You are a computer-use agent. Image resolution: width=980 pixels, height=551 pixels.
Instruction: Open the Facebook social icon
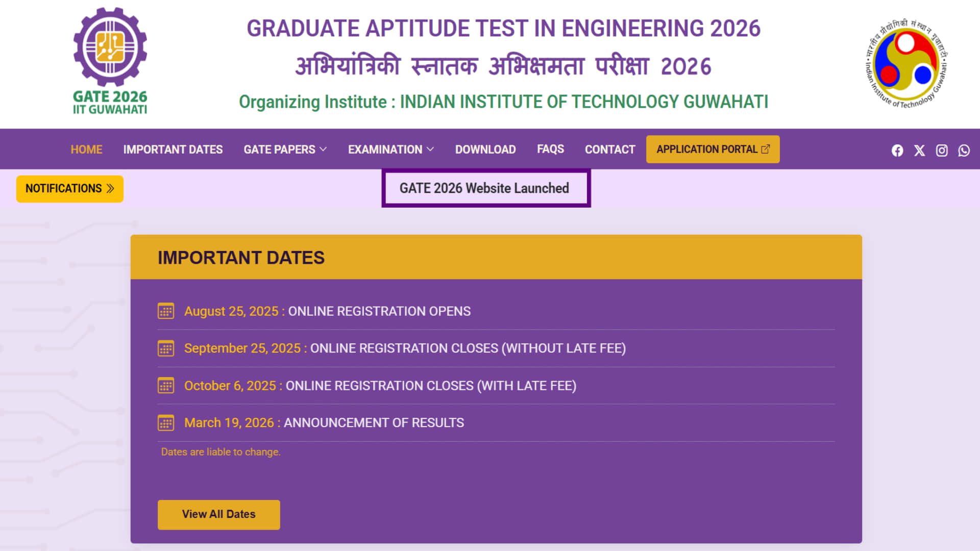pos(897,151)
